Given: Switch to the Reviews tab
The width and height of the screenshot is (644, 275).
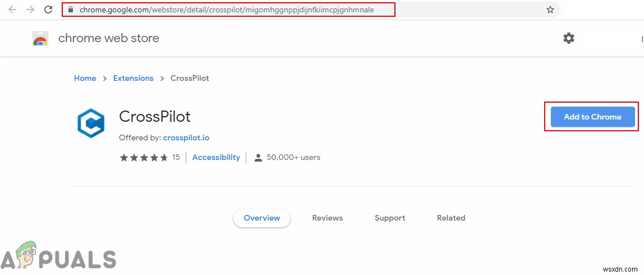Looking at the screenshot, I should point(328,218).
